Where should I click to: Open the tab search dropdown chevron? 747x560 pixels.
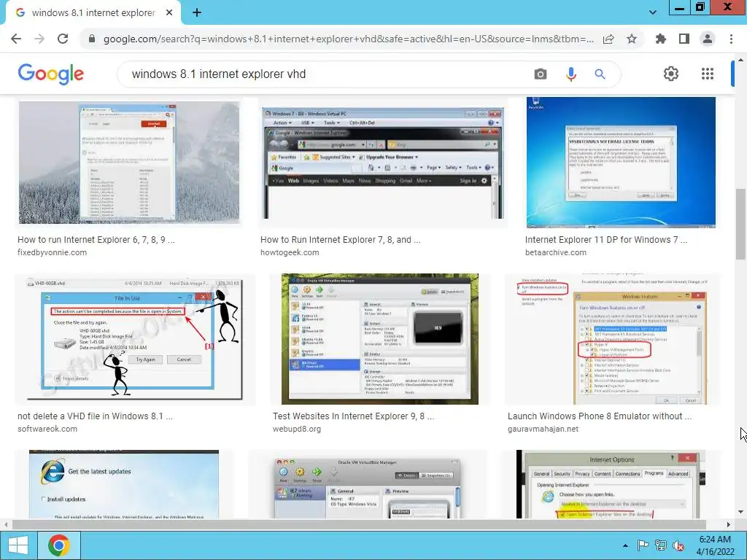tap(653, 12)
